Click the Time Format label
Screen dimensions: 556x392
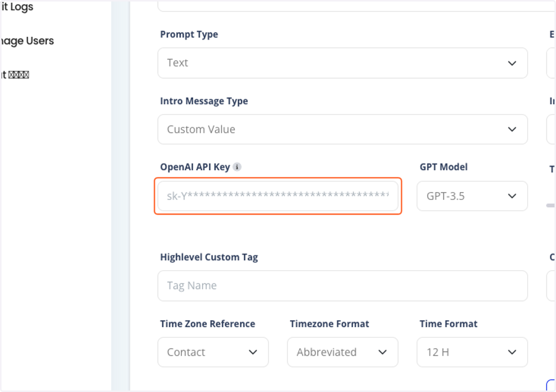pos(449,323)
